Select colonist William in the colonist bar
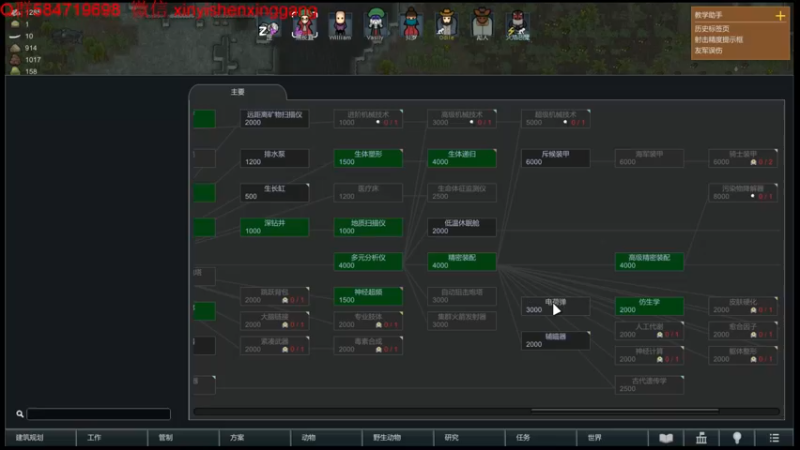The image size is (800, 450). point(340,26)
